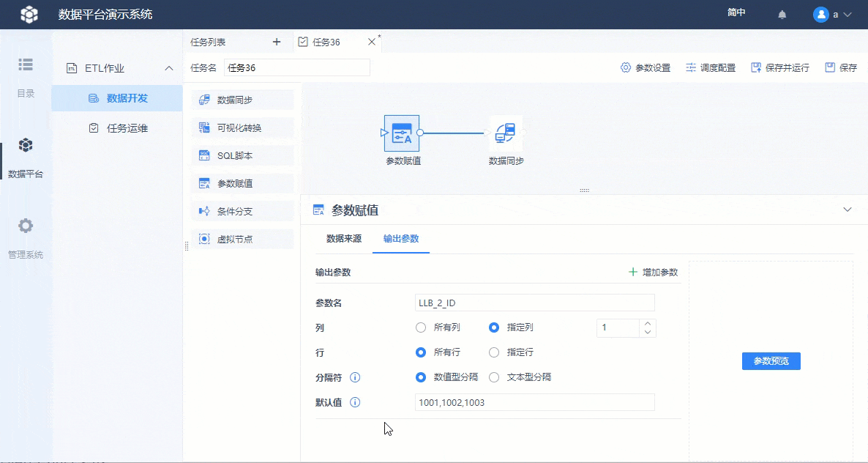Open 调度配置 scheduling config
Viewport: 868px width, 463px height.
point(711,67)
